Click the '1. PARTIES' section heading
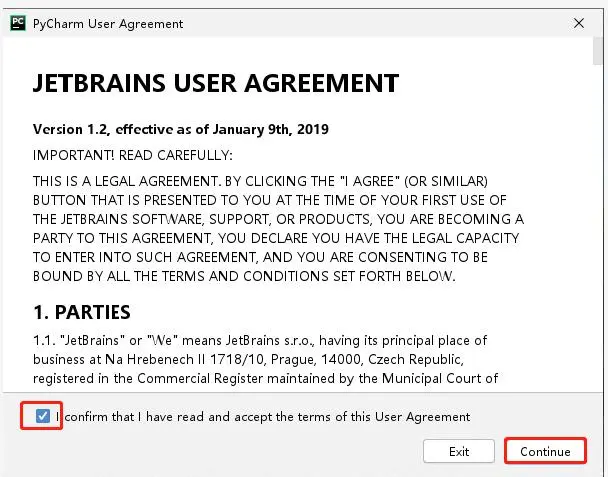 (x=82, y=312)
